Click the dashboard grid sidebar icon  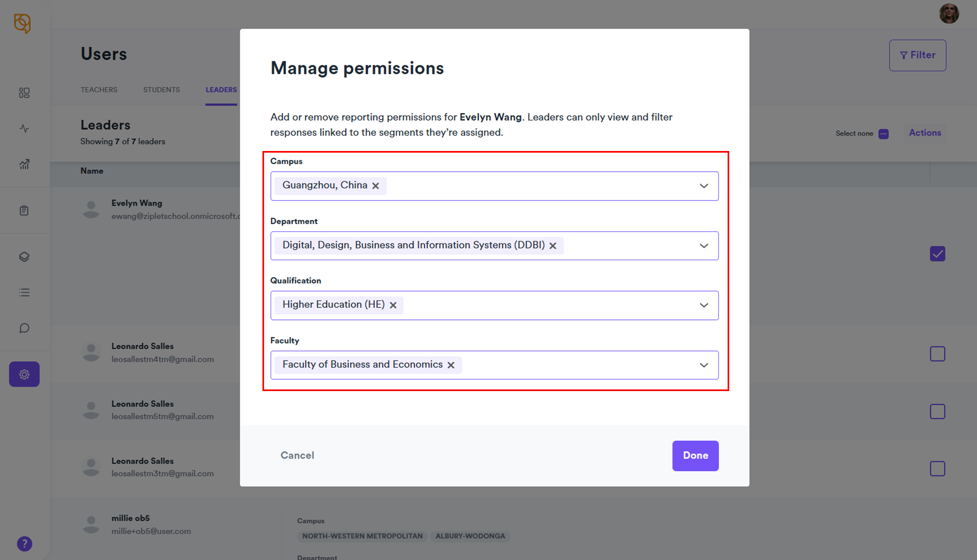coord(24,93)
